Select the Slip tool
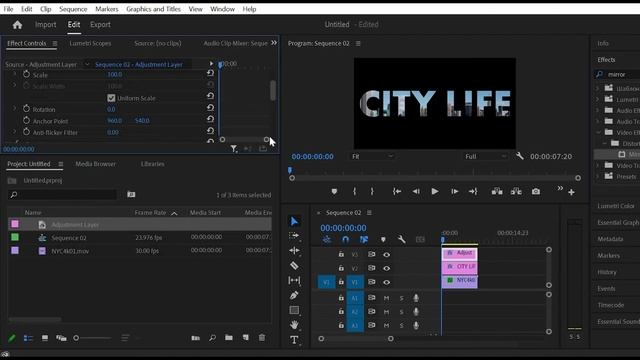This screenshot has height=360, width=640. [x=294, y=280]
